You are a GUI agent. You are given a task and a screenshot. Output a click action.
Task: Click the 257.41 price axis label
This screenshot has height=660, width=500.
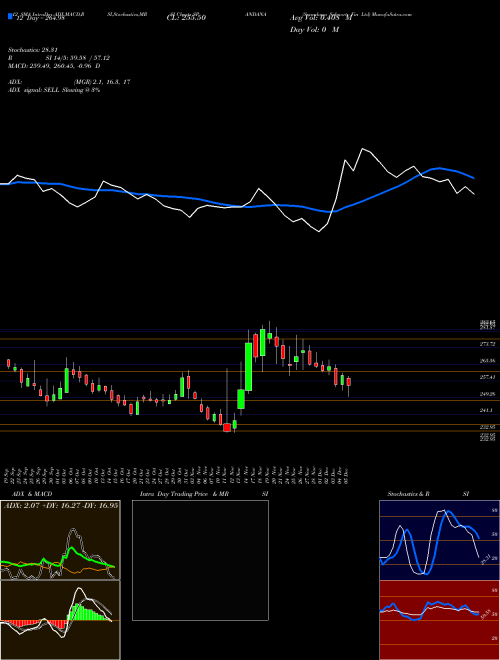coord(487,377)
